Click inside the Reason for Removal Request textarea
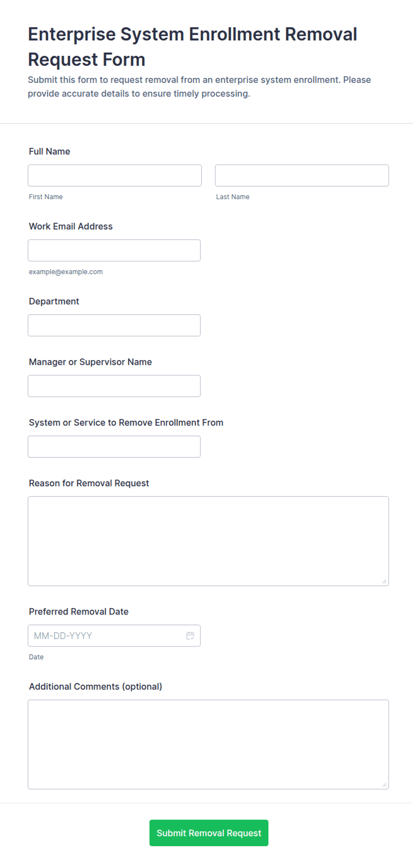 pos(208,541)
